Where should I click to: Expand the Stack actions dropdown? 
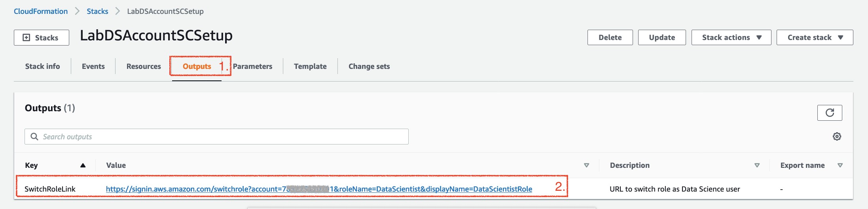[x=731, y=38]
